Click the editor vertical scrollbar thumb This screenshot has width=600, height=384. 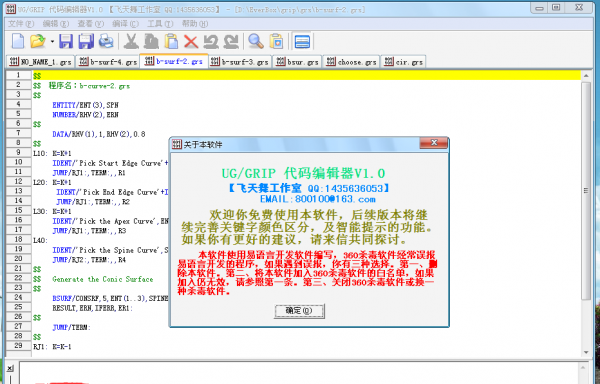click(x=586, y=190)
